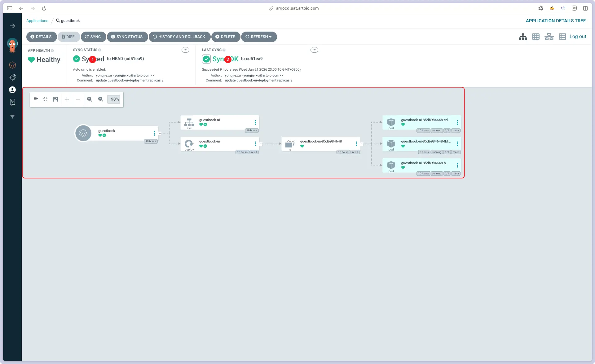Viewport: 595px width, 364px height.
Task: Go to the Applications breadcrumb link
Action: click(x=37, y=21)
